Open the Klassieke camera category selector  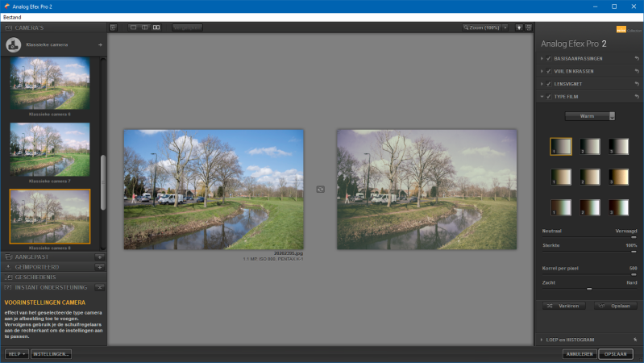tap(54, 44)
